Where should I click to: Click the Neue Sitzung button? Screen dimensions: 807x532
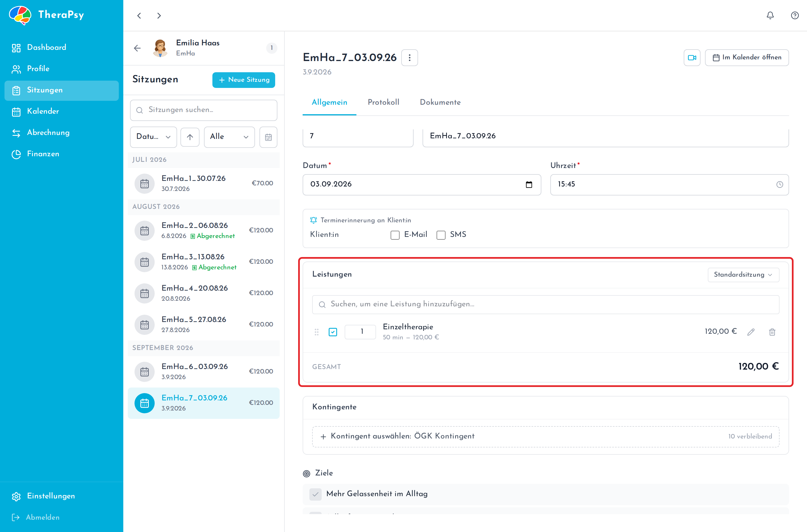[244, 80]
